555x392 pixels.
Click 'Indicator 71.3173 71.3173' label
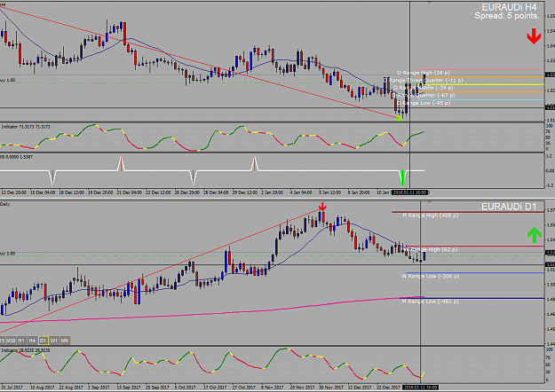26,127
